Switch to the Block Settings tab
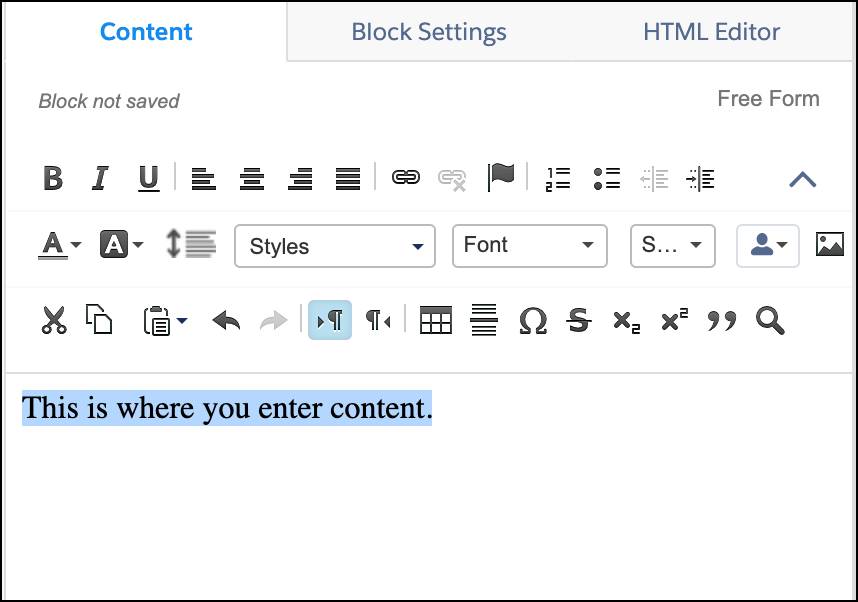The width and height of the screenshot is (858, 602). pyautogui.click(x=428, y=32)
